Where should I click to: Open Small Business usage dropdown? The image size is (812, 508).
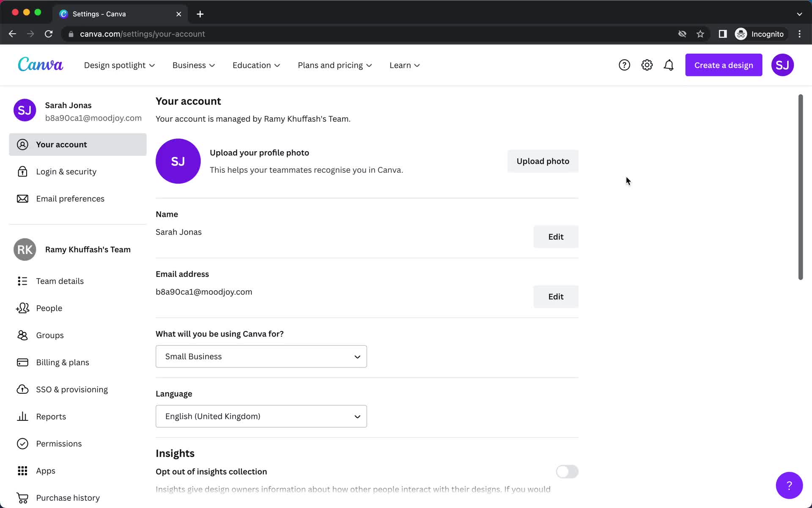pos(261,356)
